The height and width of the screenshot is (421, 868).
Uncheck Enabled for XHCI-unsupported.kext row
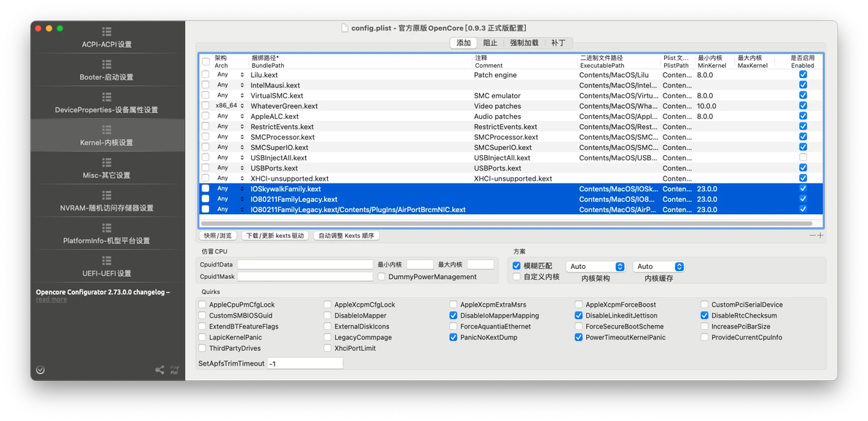coord(802,178)
